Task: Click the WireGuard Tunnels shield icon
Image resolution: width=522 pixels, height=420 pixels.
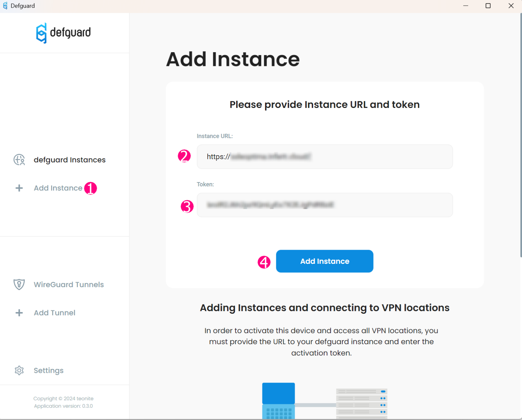Action: pyautogui.click(x=19, y=284)
